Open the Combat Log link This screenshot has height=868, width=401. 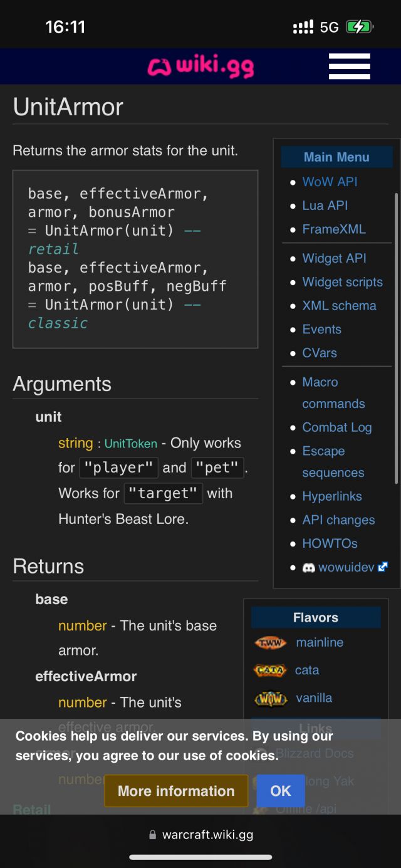336,427
